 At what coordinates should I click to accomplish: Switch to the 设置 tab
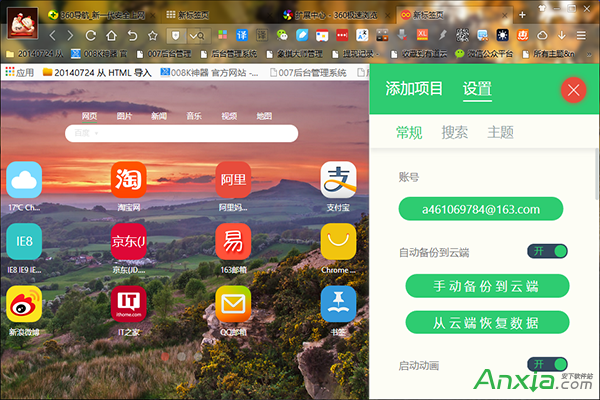[x=477, y=89]
